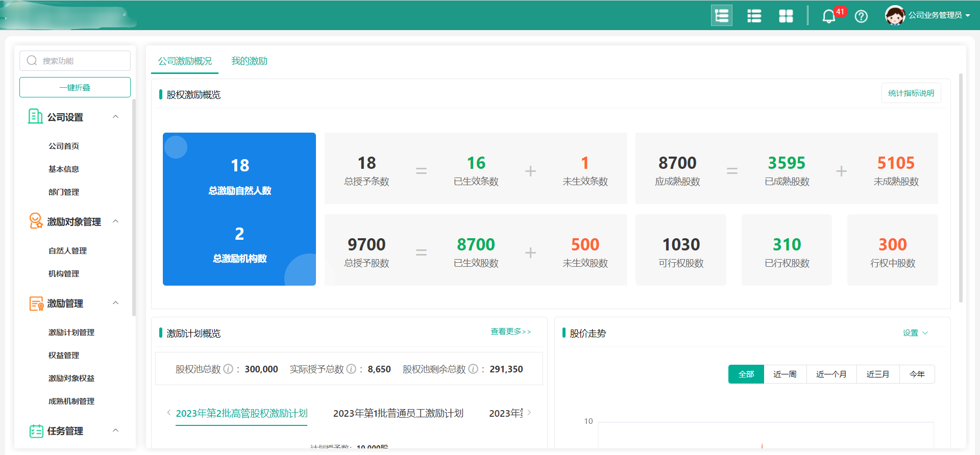Click info icon beside 实际授予总数
The image size is (980, 455).
pos(351,369)
